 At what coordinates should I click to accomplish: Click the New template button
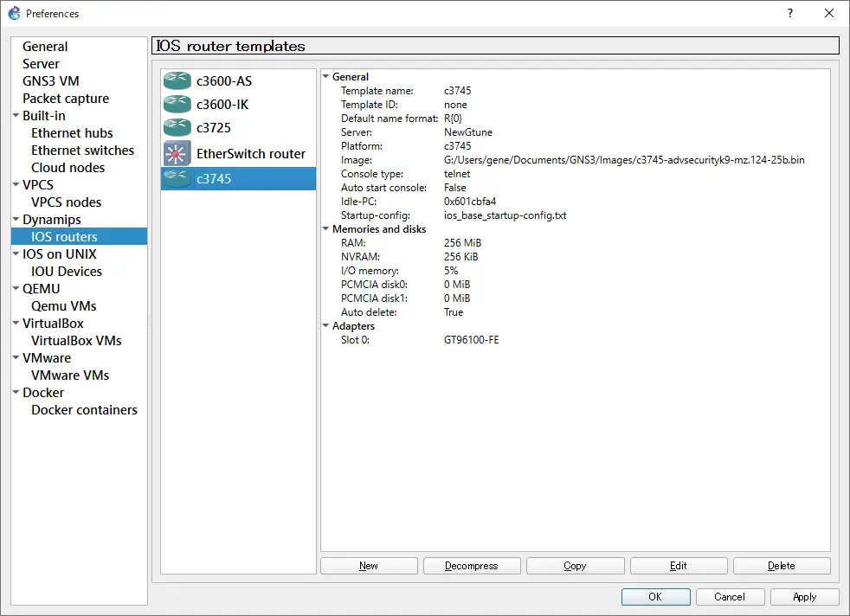pyautogui.click(x=369, y=566)
